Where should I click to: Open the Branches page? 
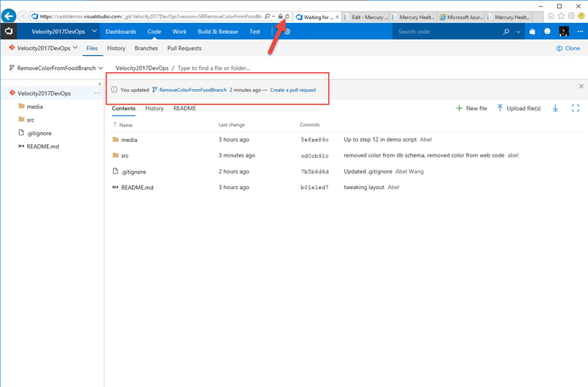click(146, 48)
